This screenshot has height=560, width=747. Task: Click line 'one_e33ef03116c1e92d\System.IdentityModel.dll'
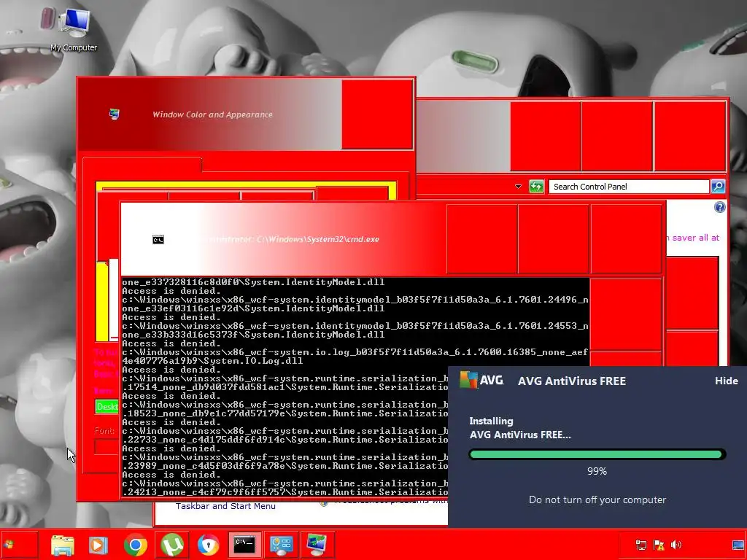point(253,308)
